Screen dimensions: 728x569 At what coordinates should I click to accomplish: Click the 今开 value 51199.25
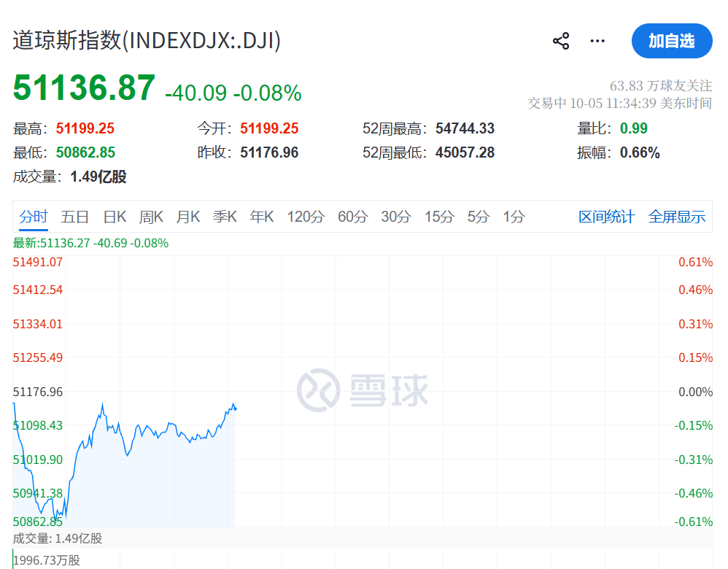[x=269, y=128]
